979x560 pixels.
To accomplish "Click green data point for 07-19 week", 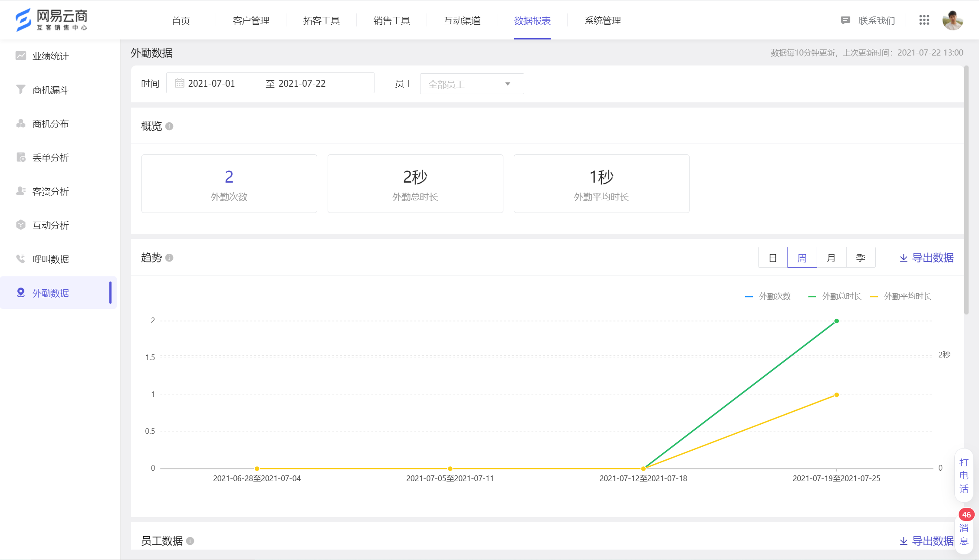I will click(837, 321).
